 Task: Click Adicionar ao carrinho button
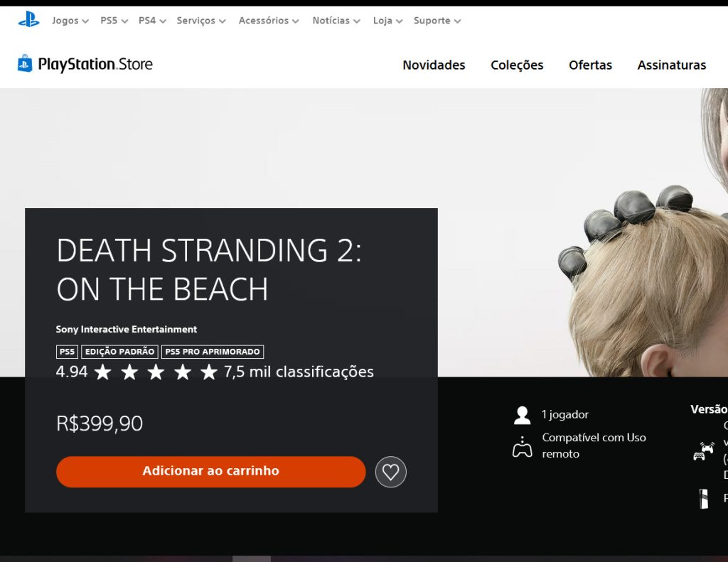(210, 472)
